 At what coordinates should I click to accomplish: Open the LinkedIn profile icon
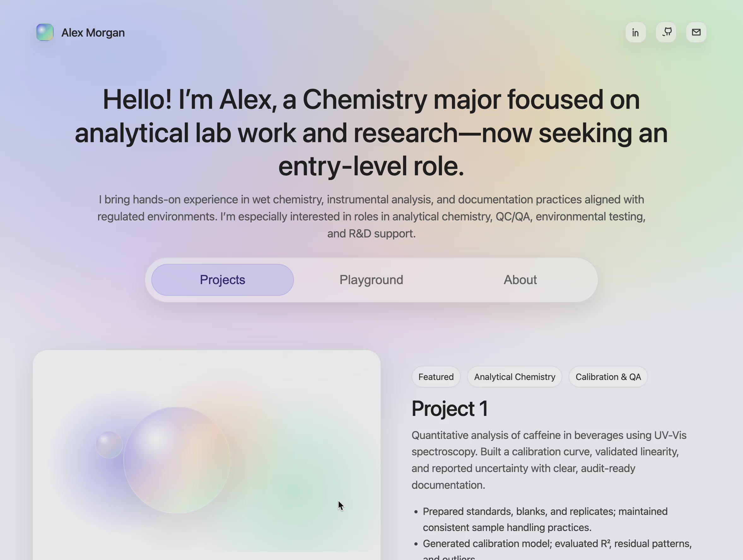click(635, 32)
